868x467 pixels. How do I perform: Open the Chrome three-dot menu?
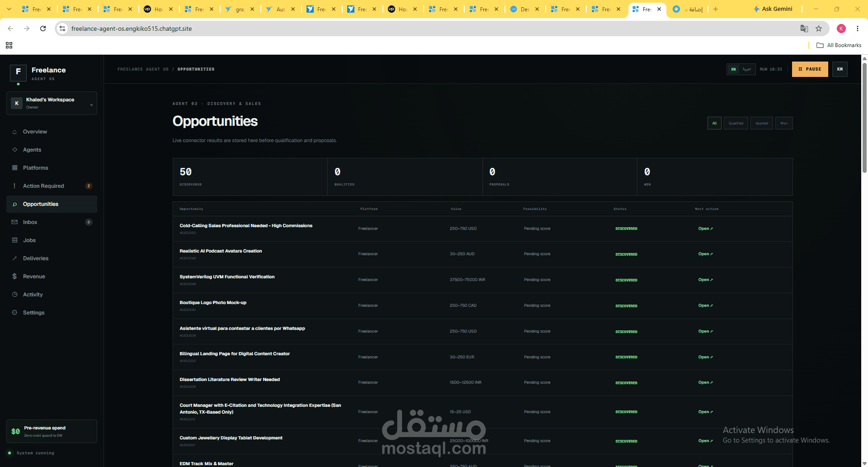click(858, 29)
